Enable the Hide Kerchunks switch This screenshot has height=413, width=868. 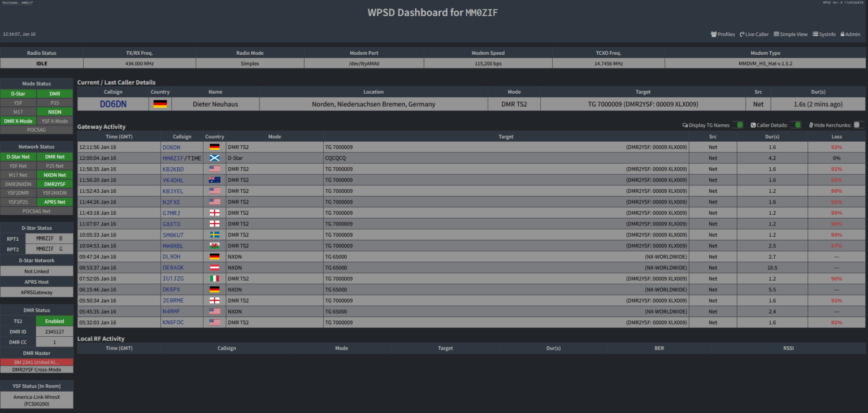coord(858,125)
